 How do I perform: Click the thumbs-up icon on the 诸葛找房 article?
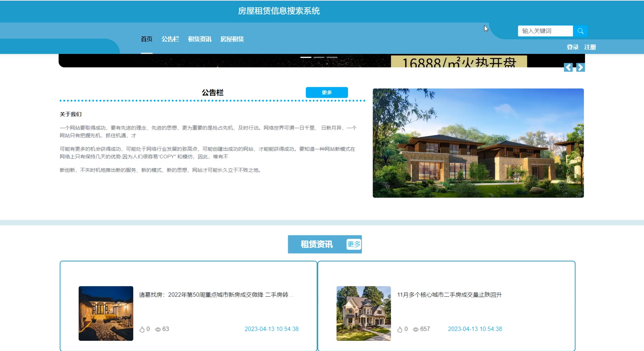[143, 329]
